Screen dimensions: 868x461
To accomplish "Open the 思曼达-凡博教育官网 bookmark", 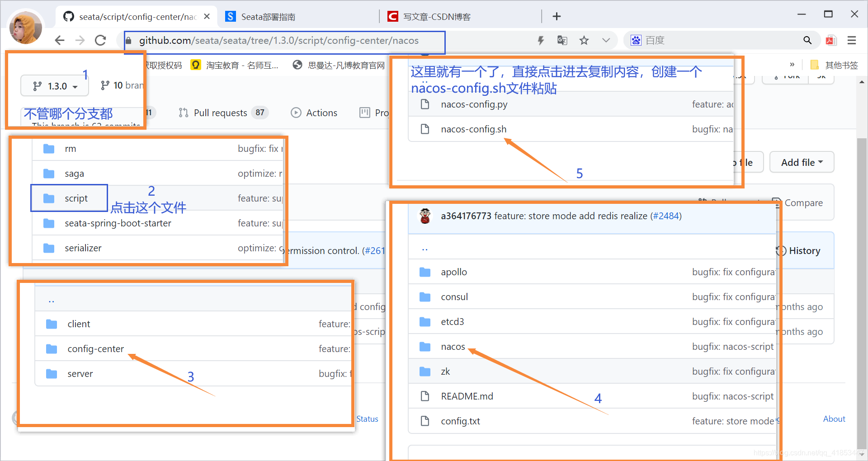I will [339, 65].
